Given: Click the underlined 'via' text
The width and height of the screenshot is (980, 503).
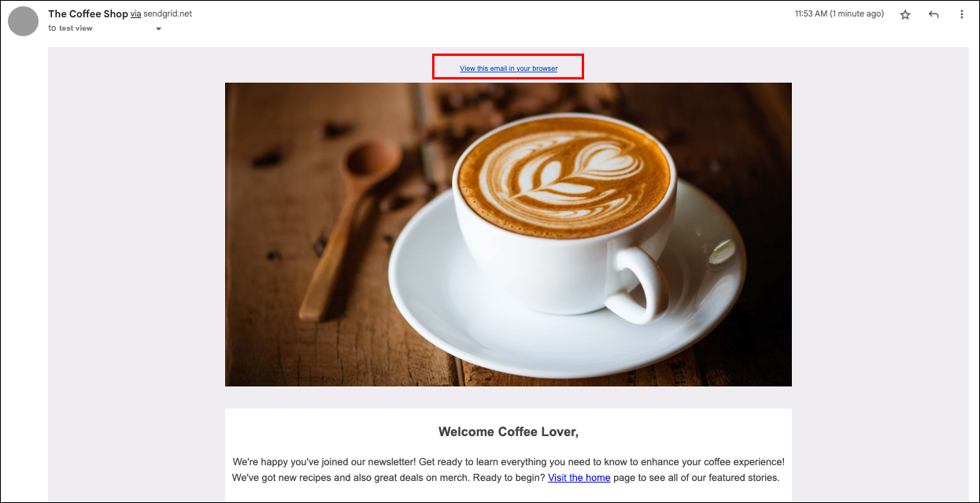Looking at the screenshot, I should pyautogui.click(x=135, y=14).
